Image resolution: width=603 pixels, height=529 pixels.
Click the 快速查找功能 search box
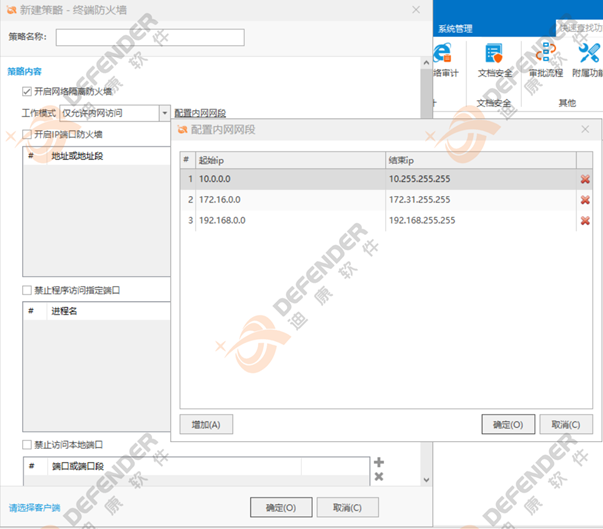(x=580, y=28)
